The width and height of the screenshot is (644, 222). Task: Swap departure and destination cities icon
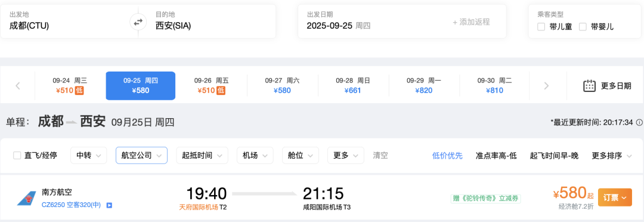tap(138, 22)
